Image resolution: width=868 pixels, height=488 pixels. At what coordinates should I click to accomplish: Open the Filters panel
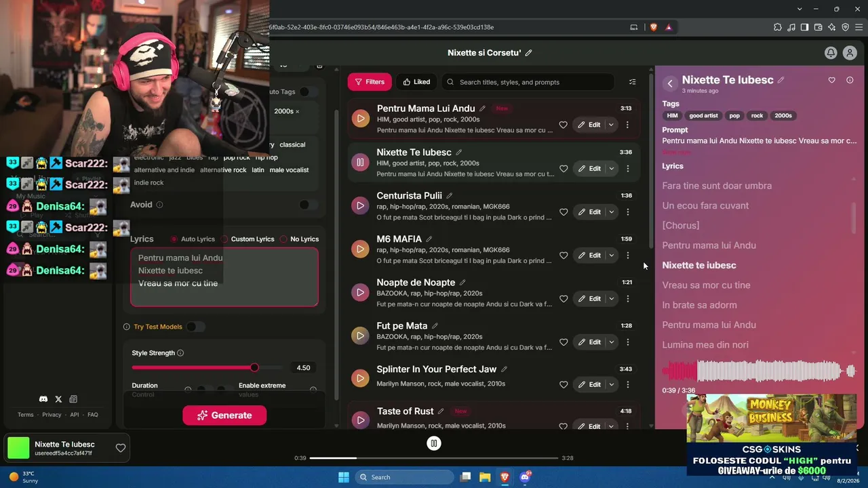coord(370,82)
